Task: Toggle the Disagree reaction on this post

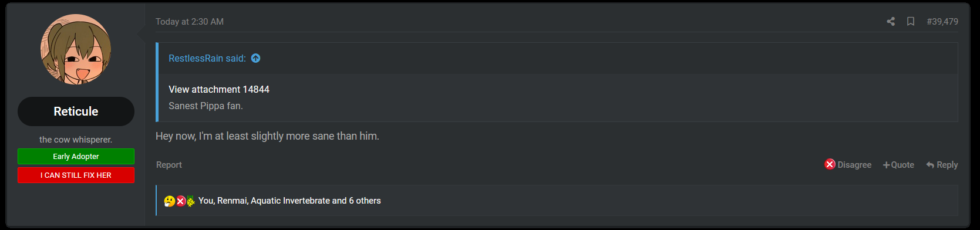Action: [848, 165]
